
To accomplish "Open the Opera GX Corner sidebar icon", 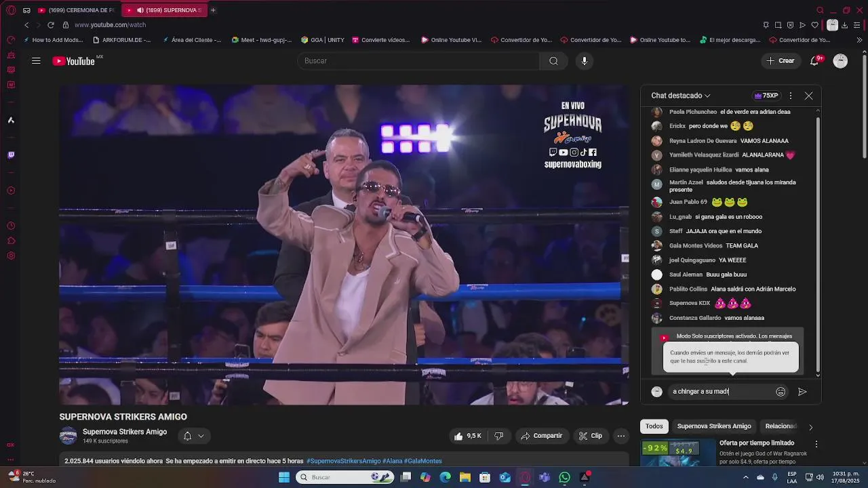I will point(11,445).
